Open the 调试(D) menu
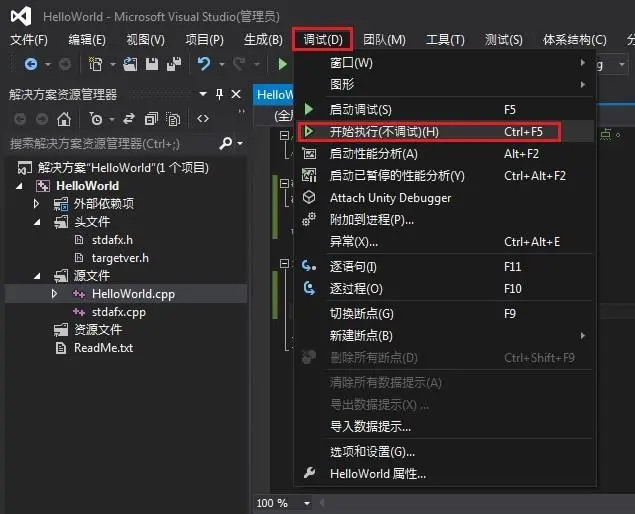Image resolution: width=635 pixels, height=514 pixels. (x=323, y=39)
